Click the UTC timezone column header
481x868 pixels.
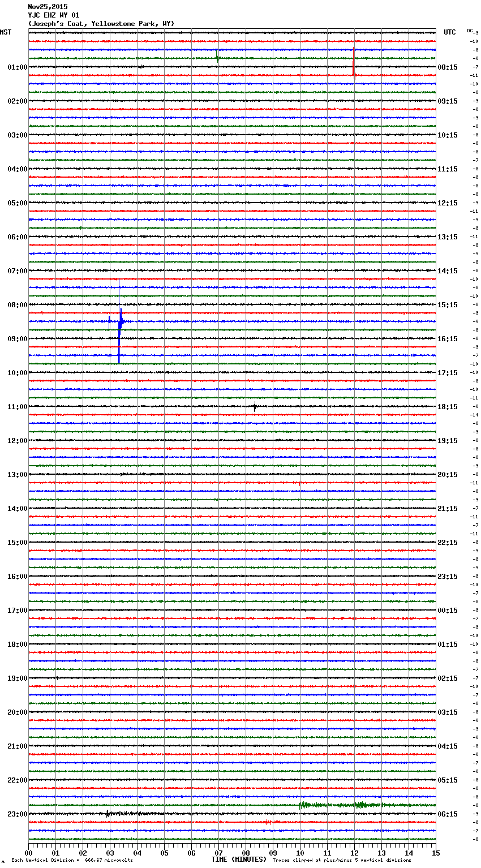click(x=450, y=32)
